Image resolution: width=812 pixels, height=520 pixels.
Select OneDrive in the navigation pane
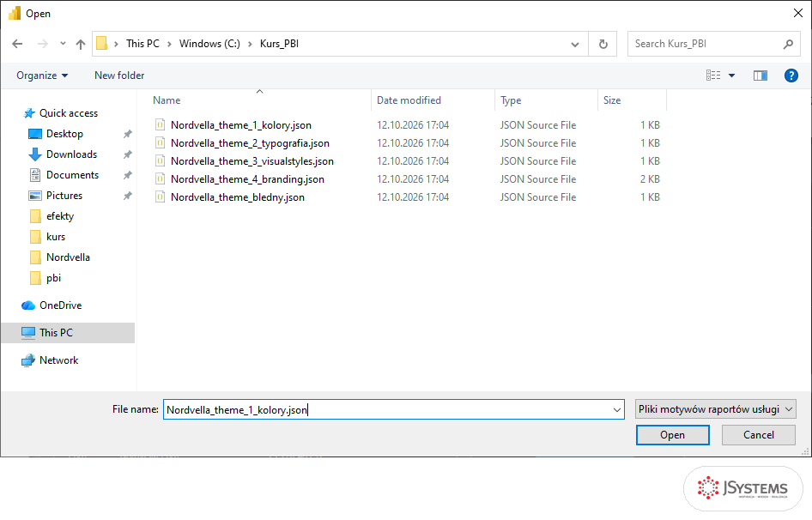(x=60, y=305)
